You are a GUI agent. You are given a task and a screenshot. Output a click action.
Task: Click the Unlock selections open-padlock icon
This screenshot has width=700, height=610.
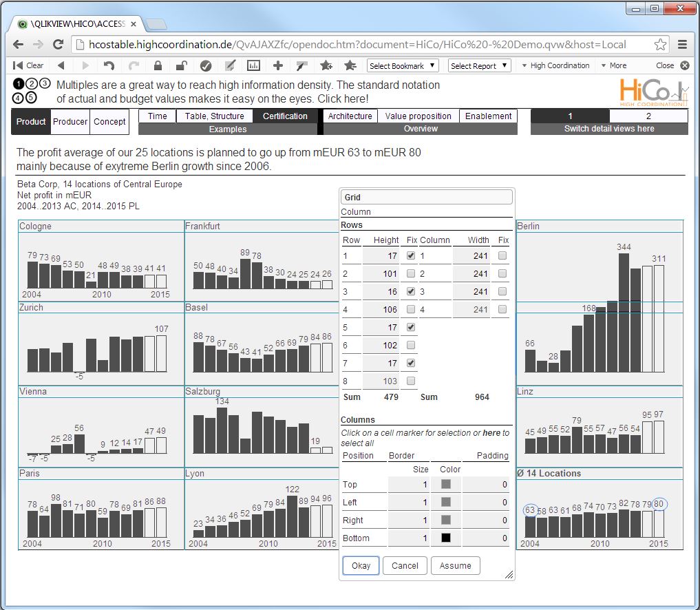[181, 65]
